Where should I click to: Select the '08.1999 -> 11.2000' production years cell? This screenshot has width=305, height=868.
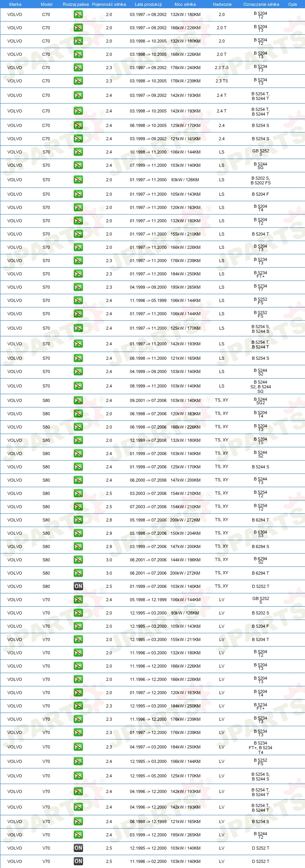click(x=148, y=386)
